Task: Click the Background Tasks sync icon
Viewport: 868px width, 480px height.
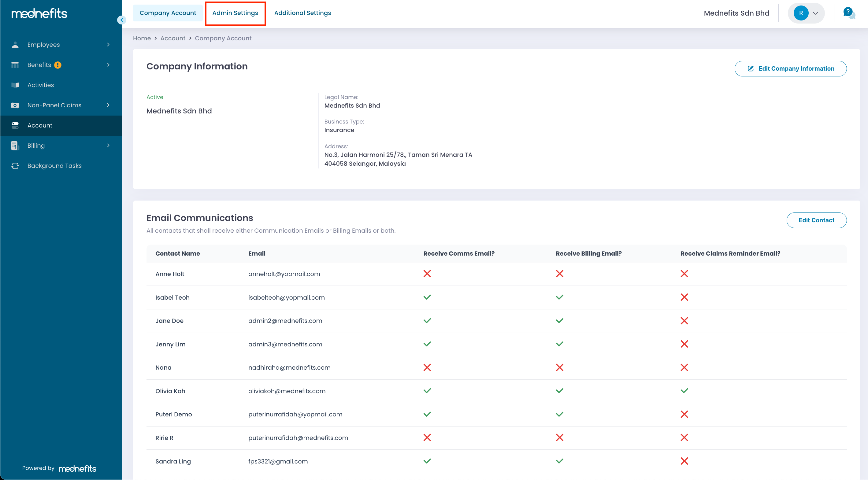Action: coord(15,166)
